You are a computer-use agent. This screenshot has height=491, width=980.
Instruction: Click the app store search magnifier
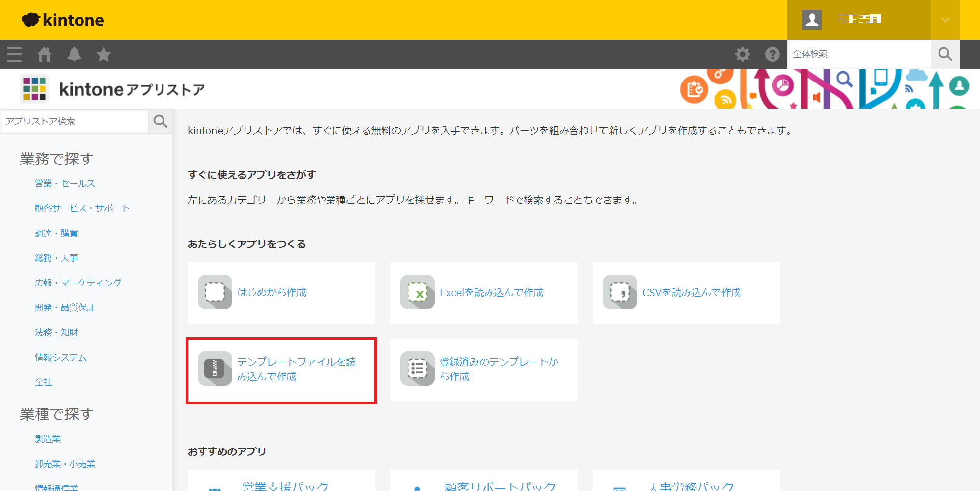click(161, 122)
